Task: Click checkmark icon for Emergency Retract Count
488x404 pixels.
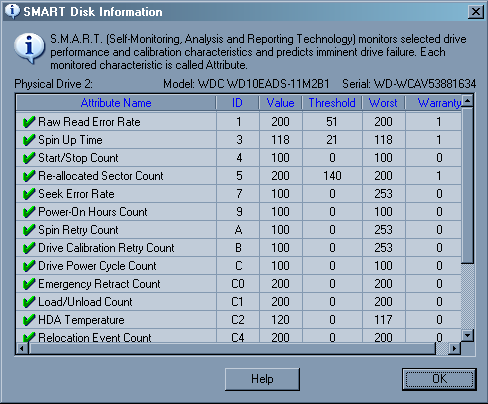Action: [29, 284]
